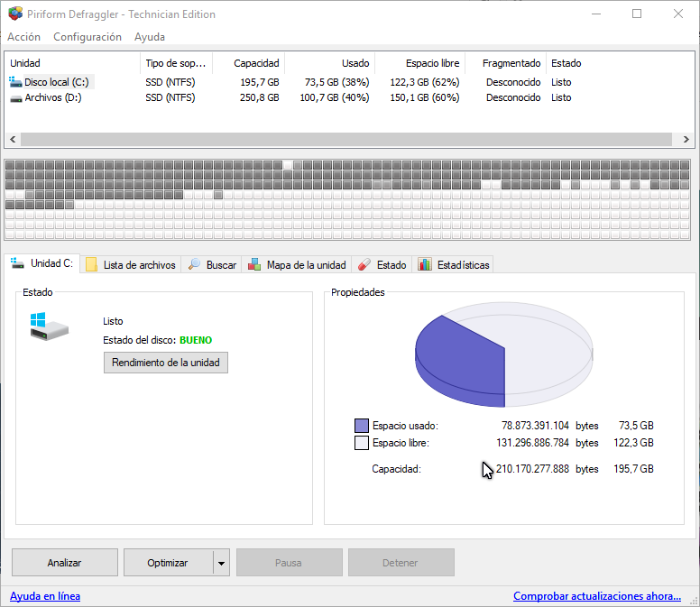Sort by the Espacio libre column header
The width and height of the screenshot is (700, 607).
[419, 63]
